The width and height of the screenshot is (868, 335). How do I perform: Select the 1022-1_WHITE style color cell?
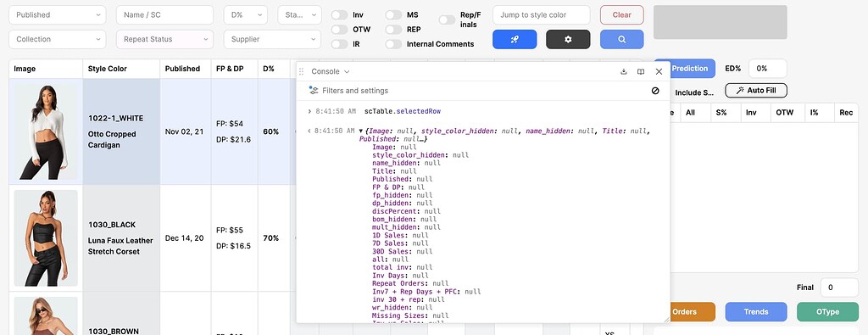tap(121, 131)
